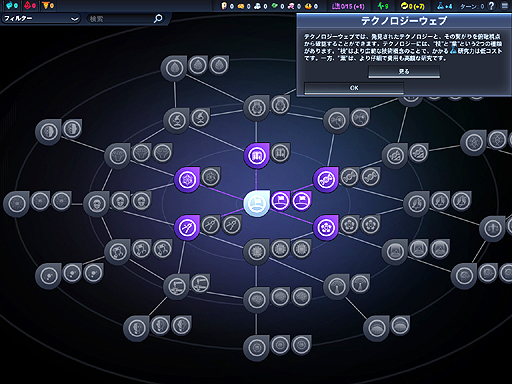Open the フィルター dropdown
This screenshot has height=384, width=512.
click(41, 18)
